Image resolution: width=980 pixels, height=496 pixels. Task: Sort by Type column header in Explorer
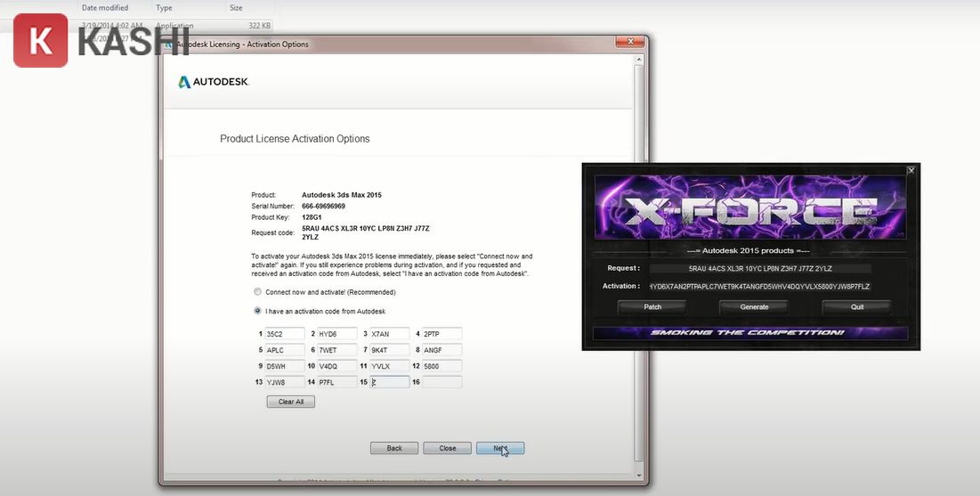click(x=164, y=7)
